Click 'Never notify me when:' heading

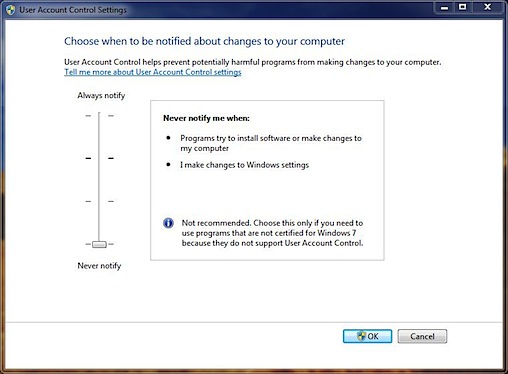pyautogui.click(x=206, y=118)
